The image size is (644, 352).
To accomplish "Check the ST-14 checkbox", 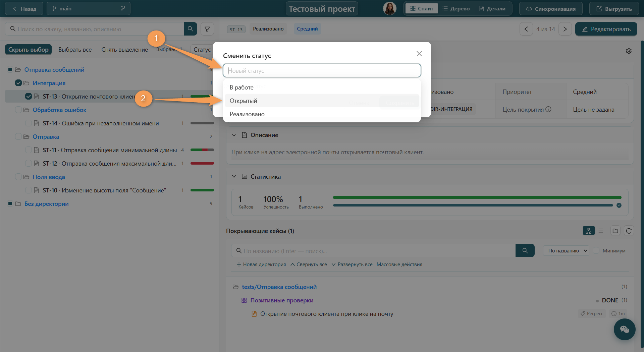I will pyautogui.click(x=29, y=123).
